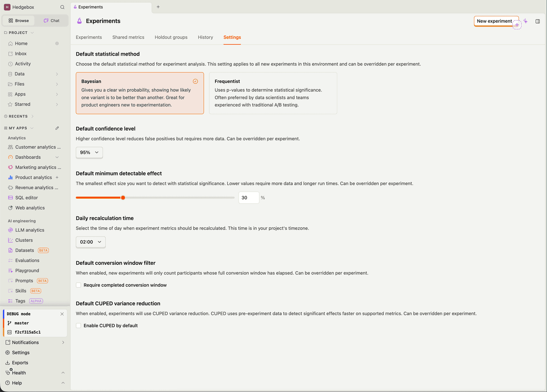Open the 02:00 recalculation time dropdown
This screenshot has height=392, width=547.
click(x=91, y=242)
